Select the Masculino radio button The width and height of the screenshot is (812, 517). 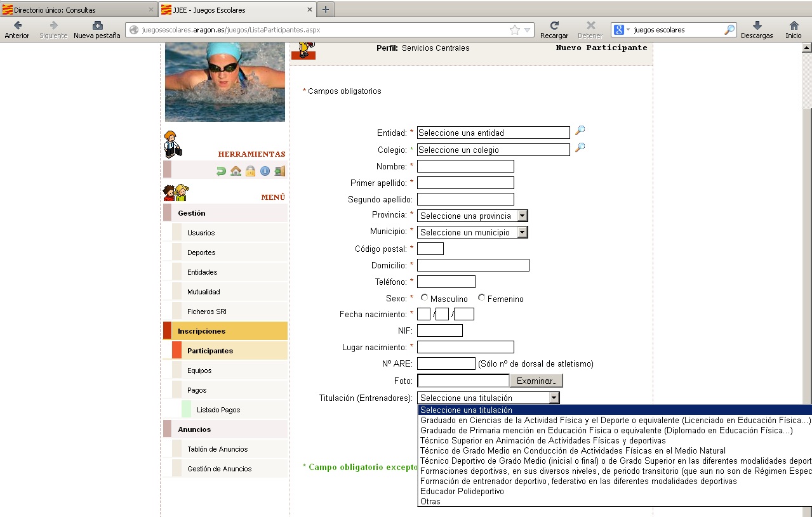coord(425,298)
